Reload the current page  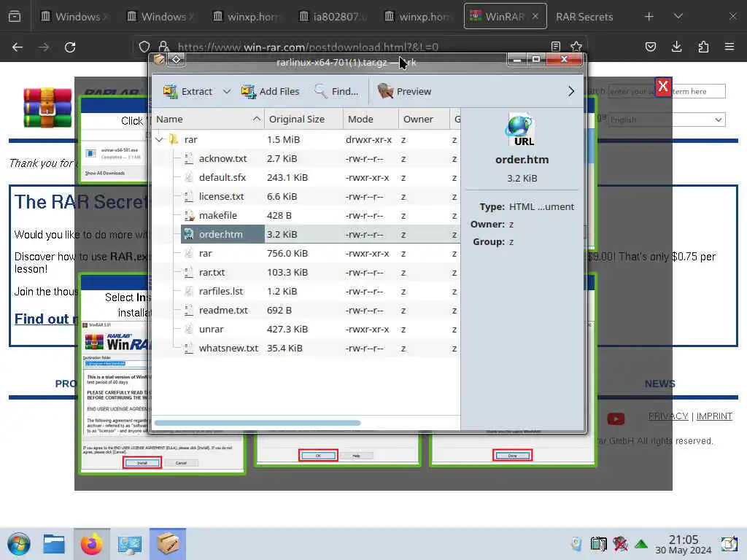[70, 47]
